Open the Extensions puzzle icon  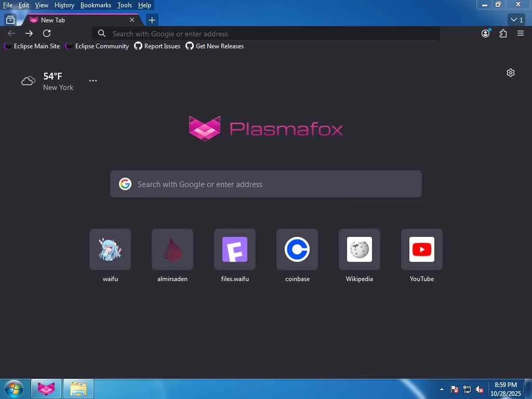coord(503,33)
